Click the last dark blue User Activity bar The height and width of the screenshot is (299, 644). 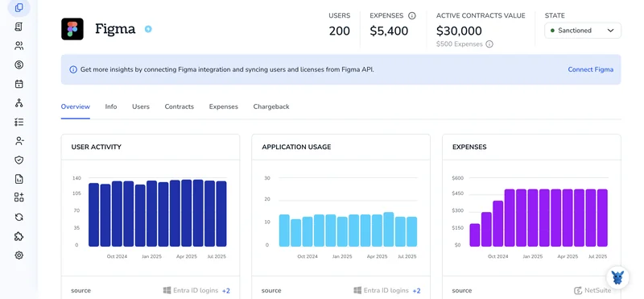pyautogui.click(x=221, y=214)
